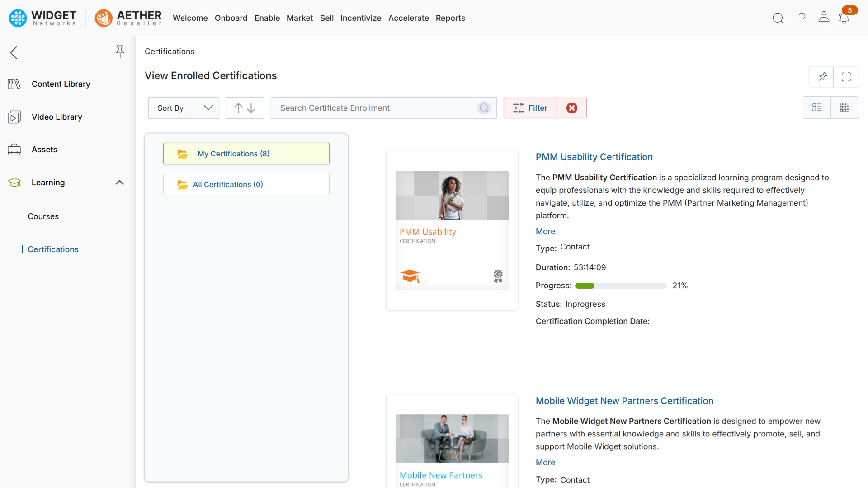The image size is (868, 488).
Task: Open the notifications bell with badge 5
Action: click(x=844, y=18)
